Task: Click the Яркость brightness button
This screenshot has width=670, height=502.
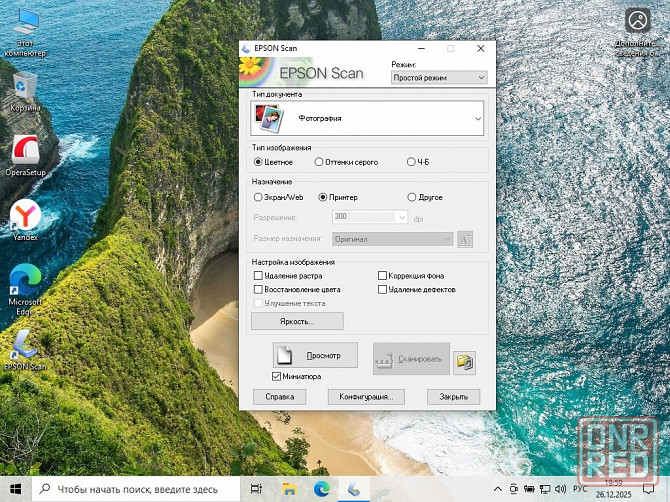Action: point(297,322)
